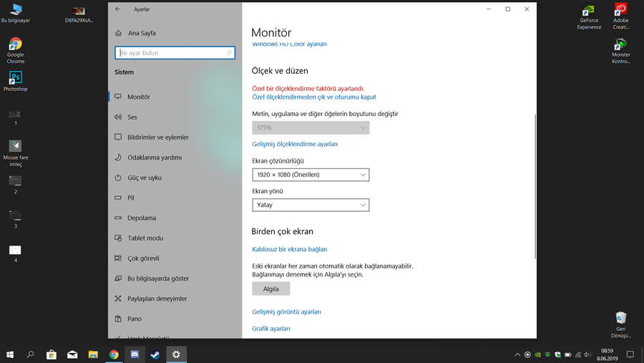The height and width of the screenshot is (363, 644).
Task: Select D8flk29XsA desktop image file
Action: [x=79, y=14]
